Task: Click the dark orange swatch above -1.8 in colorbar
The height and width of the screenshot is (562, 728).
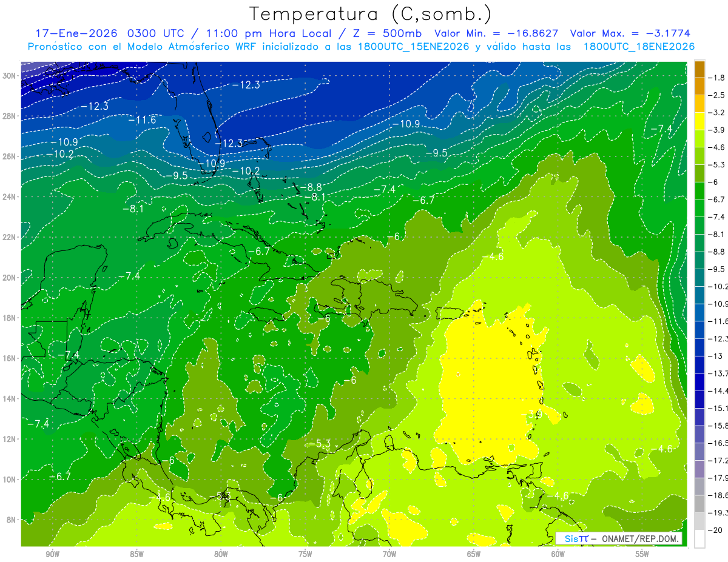Action: [x=699, y=69]
